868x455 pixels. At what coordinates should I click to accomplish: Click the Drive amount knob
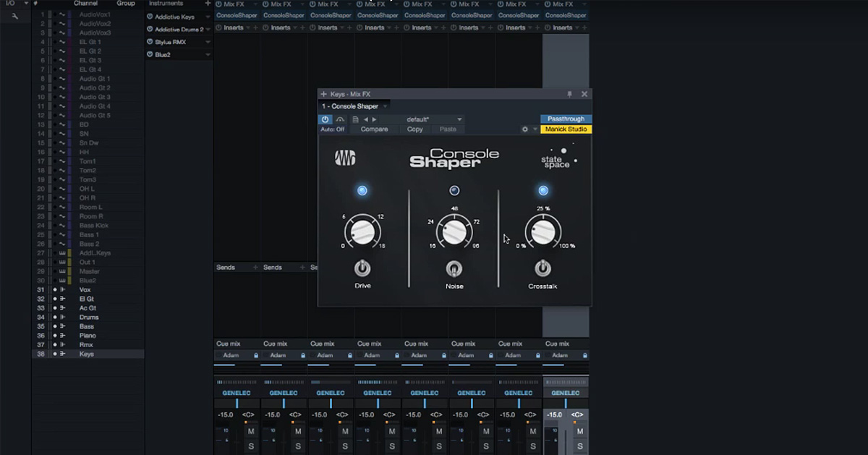click(x=362, y=232)
